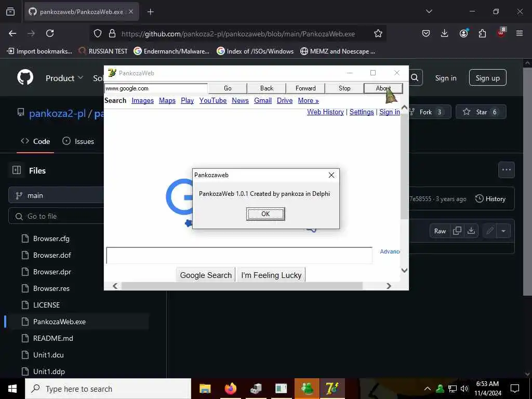
Task: Switch to the GitHub Issues tab
Action: pos(78,141)
